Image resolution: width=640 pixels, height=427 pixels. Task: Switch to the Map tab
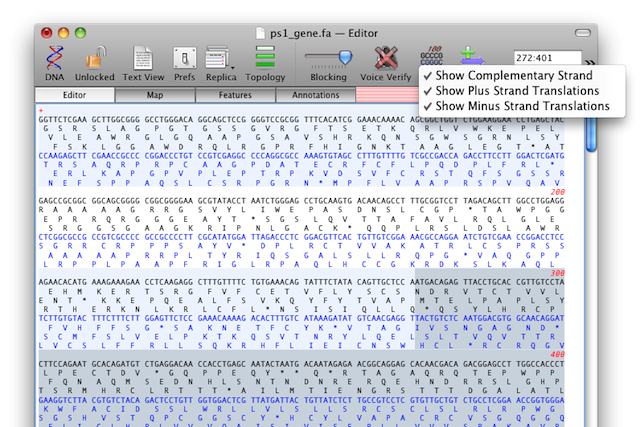(x=155, y=95)
